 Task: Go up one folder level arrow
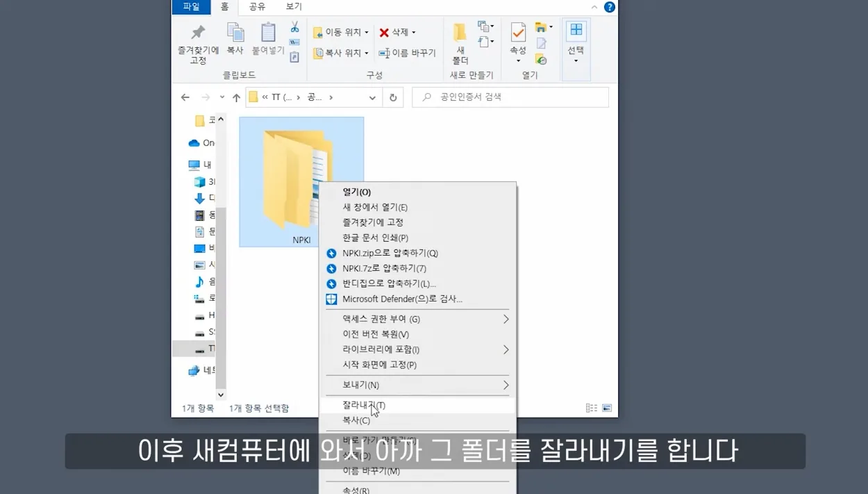[x=236, y=97]
